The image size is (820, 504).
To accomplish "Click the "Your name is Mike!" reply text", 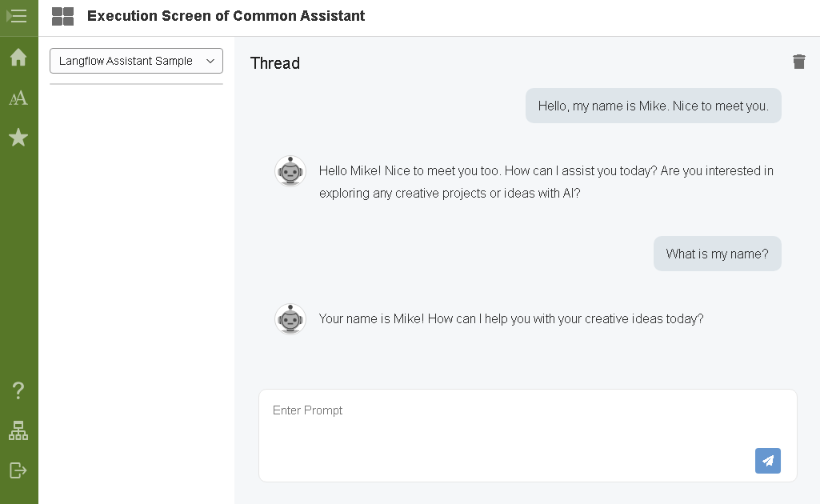I will [x=511, y=318].
